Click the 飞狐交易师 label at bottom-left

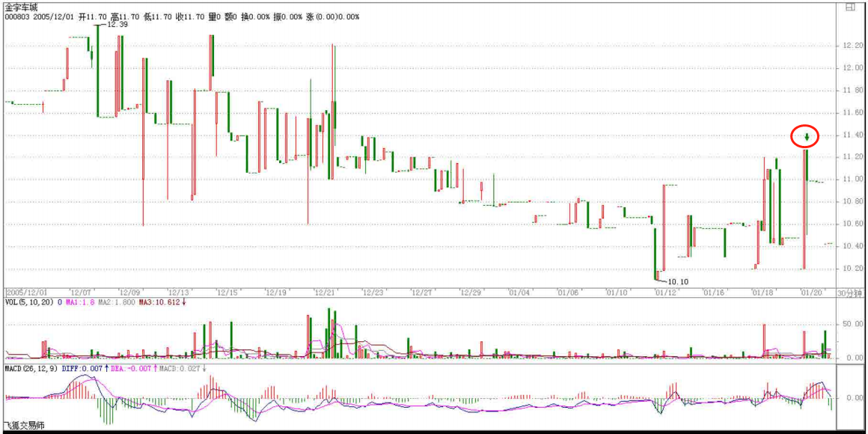[25, 426]
